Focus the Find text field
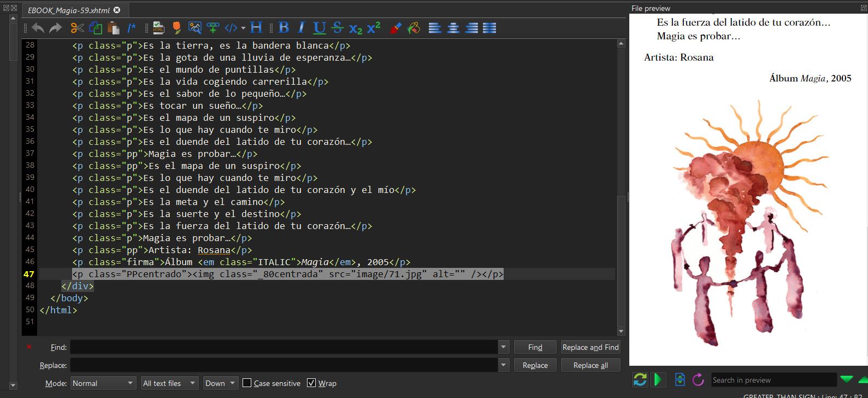 tap(284, 347)
